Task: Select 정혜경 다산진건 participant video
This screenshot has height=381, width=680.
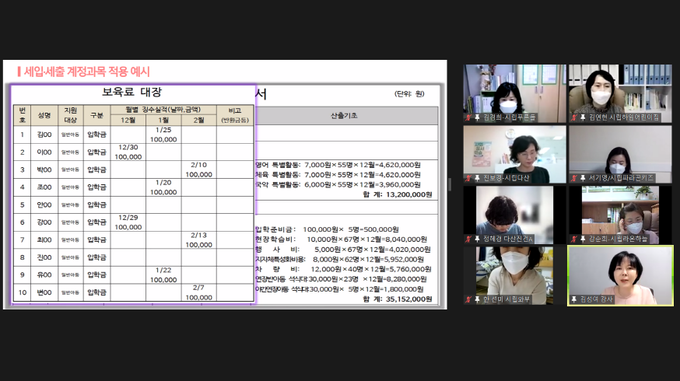Action: pos(515,215)
